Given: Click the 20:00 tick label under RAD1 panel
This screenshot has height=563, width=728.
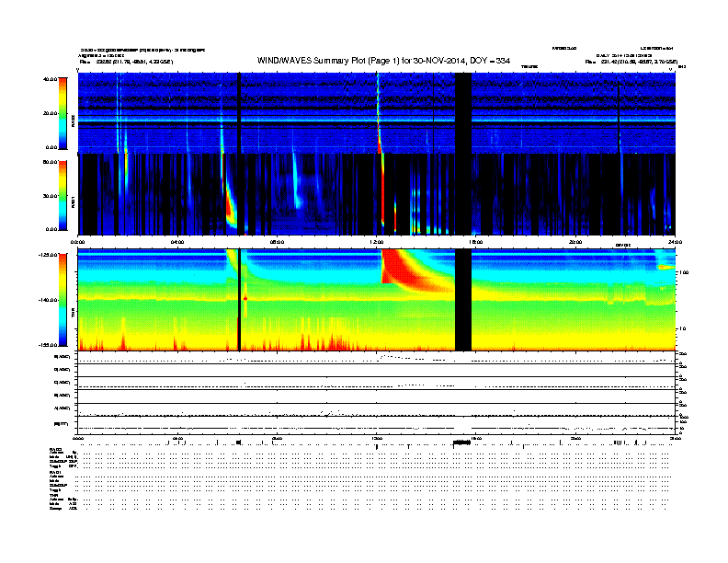Looking at the screenshot, I should click(x=575, y=242).
